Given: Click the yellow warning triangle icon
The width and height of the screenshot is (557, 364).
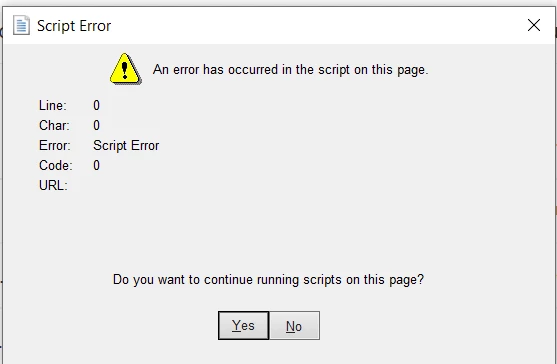Looking at the screenshot, I should (125, 69).
